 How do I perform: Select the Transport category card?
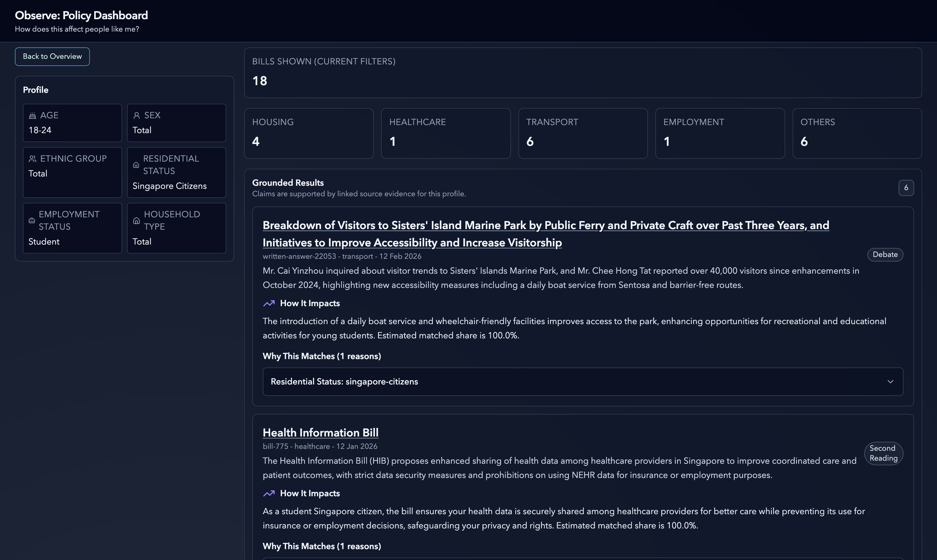(x=582, y=133)
